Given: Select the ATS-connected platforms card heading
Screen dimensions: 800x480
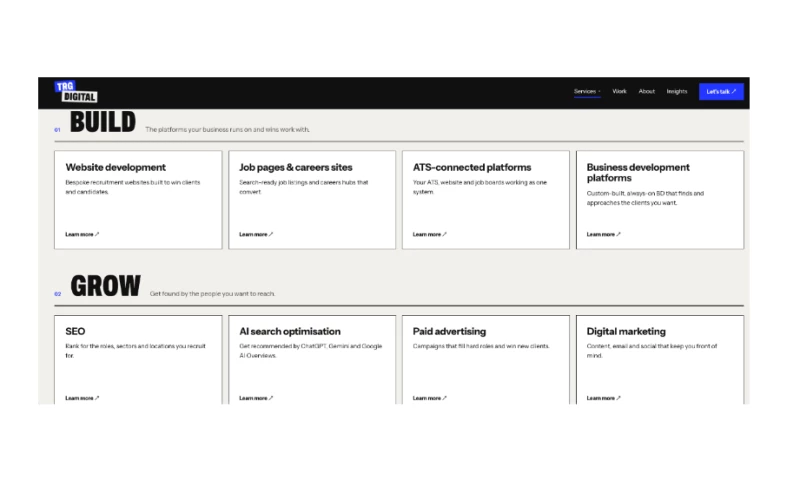Looking at the screenshot, I should coord(472,167).
